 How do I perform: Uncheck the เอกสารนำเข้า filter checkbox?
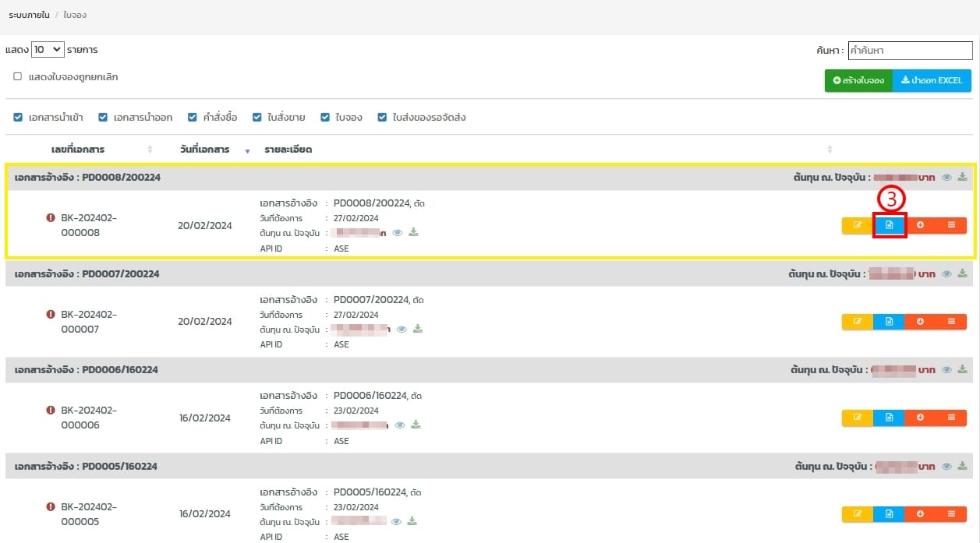point(18,118)
